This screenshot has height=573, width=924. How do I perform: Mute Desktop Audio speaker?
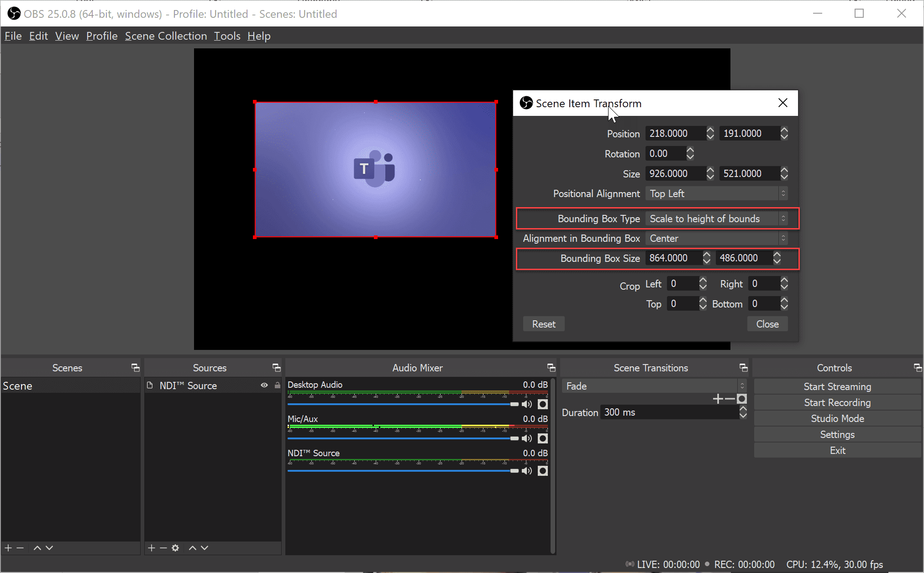(x=527, y=404)
